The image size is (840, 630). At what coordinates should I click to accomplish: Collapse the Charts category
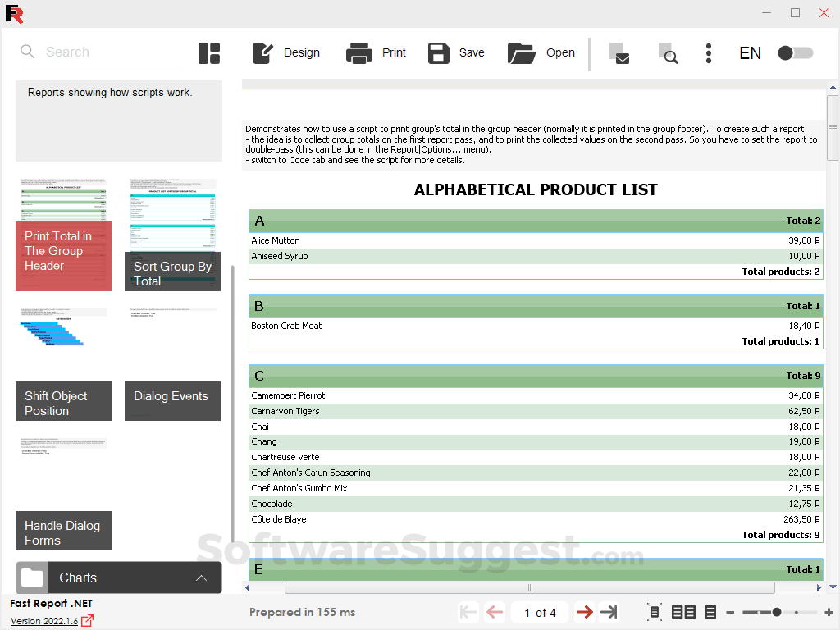(201, 577)
